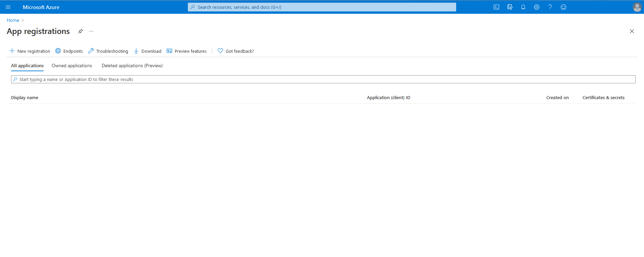
Task: Click the Got feedback? button
Action: point(236,51)
